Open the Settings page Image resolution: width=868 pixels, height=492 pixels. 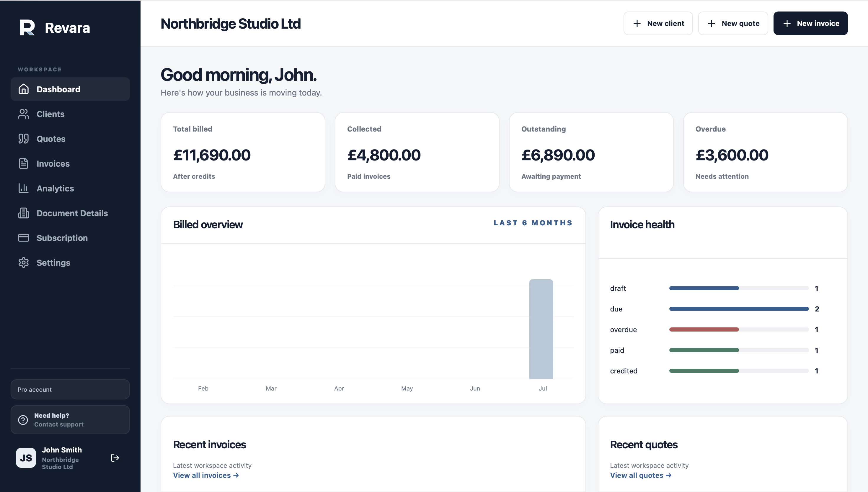pos(70,263)
